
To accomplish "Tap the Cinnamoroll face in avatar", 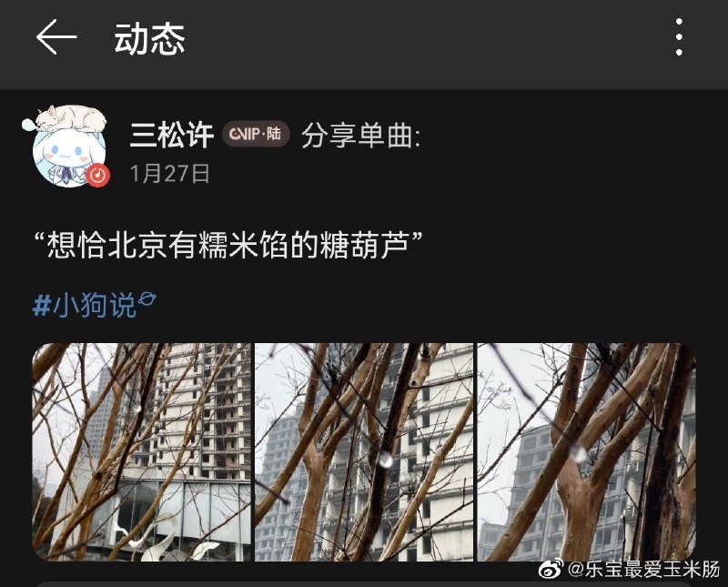I will click(x=66, y=152).
